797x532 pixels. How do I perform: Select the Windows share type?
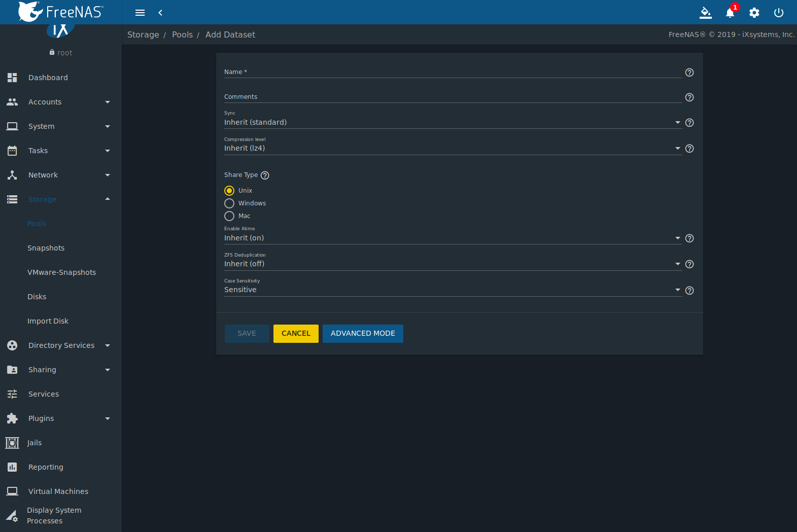point(229,203)
